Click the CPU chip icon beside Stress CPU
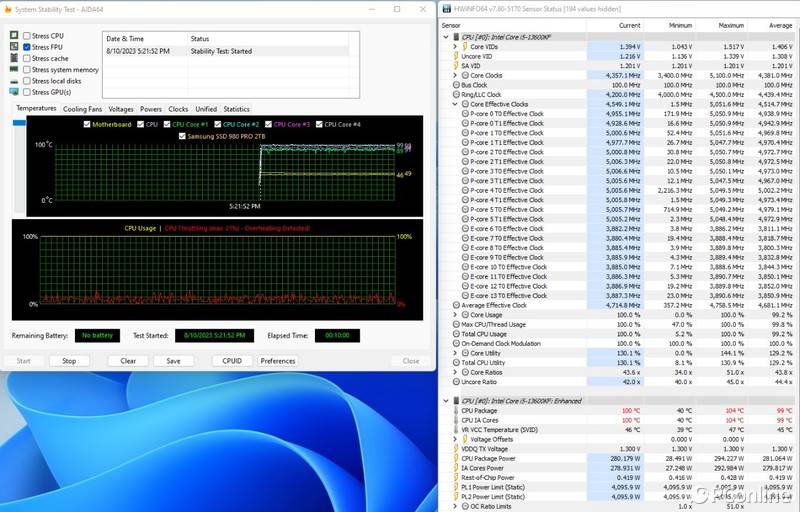 (x=14, y=35)
